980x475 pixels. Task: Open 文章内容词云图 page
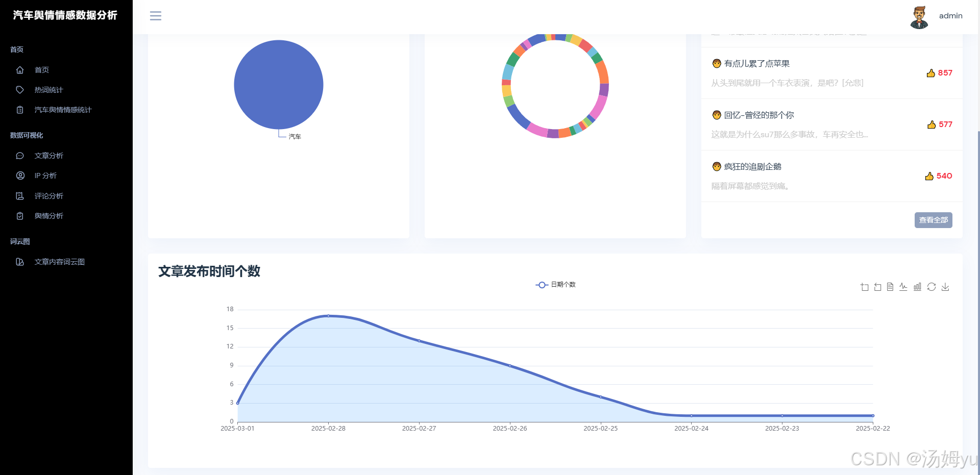[x=59, y=262]
